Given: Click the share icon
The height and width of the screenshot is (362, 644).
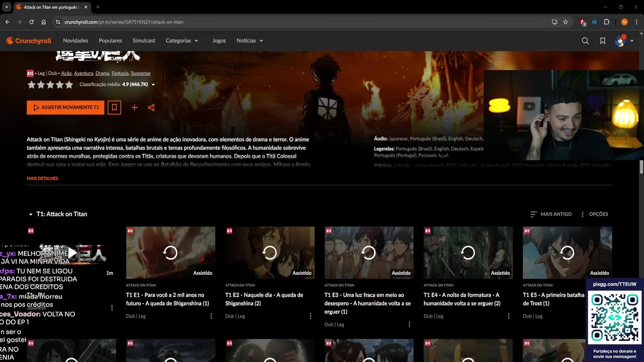Looking at the screenshot, I should pos(151,108).
